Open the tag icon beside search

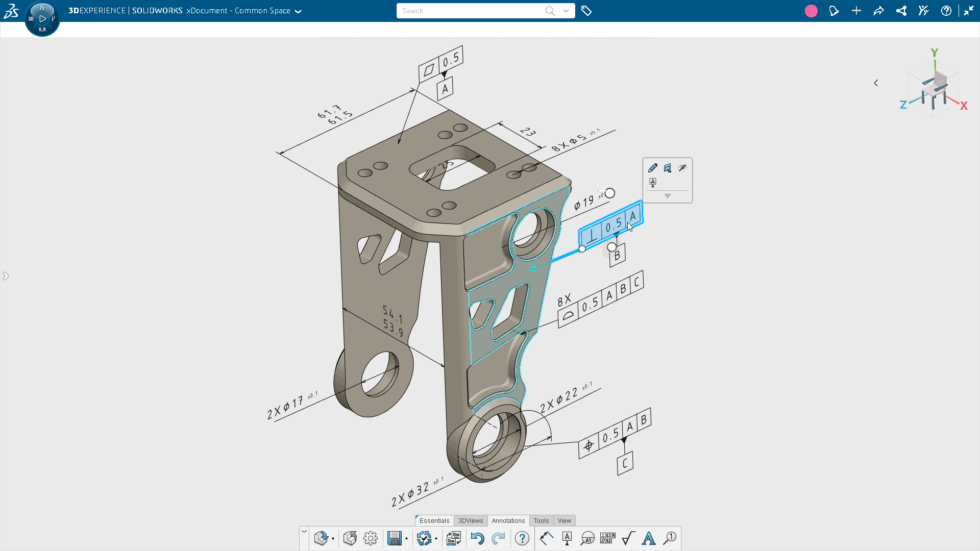pos(586,11)
